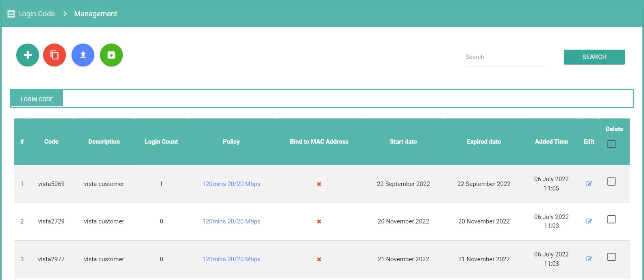
Task: Select the LOGIN CODE tab
Action: (x=37, y=99)
